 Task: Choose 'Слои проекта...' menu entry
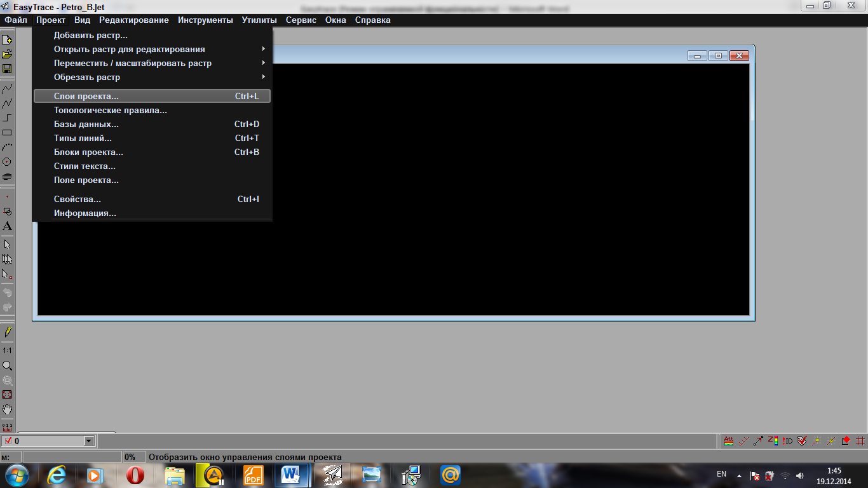pyautogui.click(x=153, y=96)
